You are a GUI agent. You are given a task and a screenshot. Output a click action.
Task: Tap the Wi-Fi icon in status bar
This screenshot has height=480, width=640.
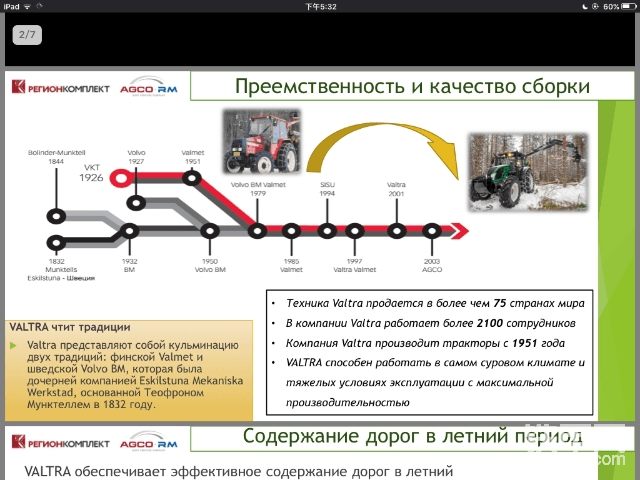click(27, 6)
